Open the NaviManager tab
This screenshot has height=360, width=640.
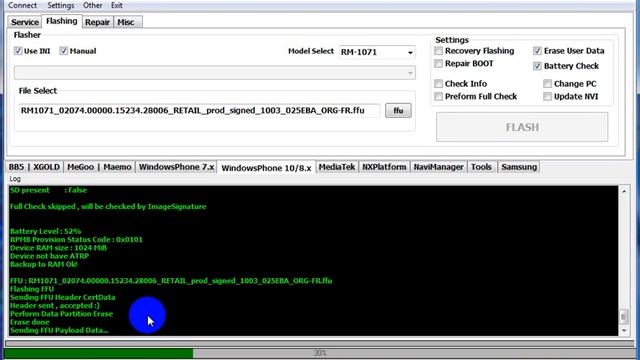coord(438,167)
